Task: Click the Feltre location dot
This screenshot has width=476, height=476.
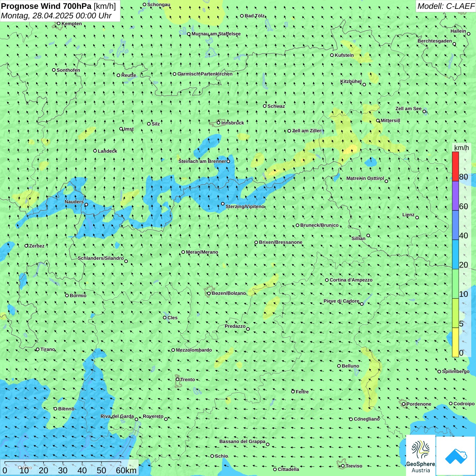Action: pyautogui.click(x=293, y=392)
